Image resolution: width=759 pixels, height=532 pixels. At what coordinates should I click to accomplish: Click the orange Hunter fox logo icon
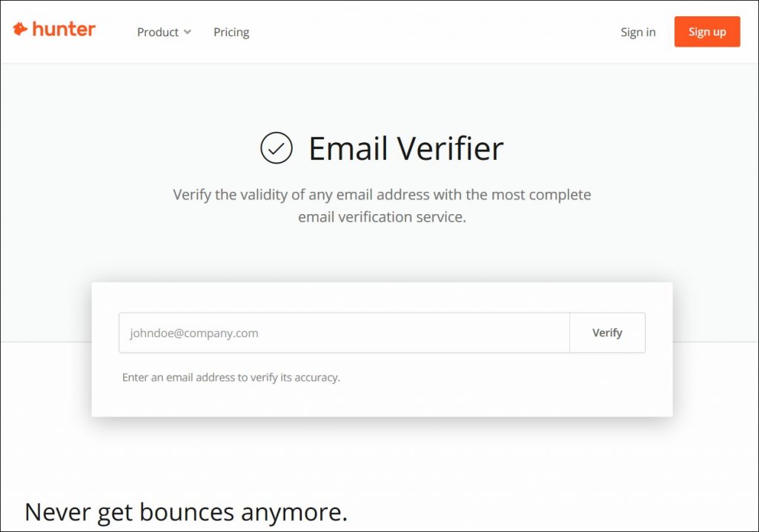click(x=20, y=30)
